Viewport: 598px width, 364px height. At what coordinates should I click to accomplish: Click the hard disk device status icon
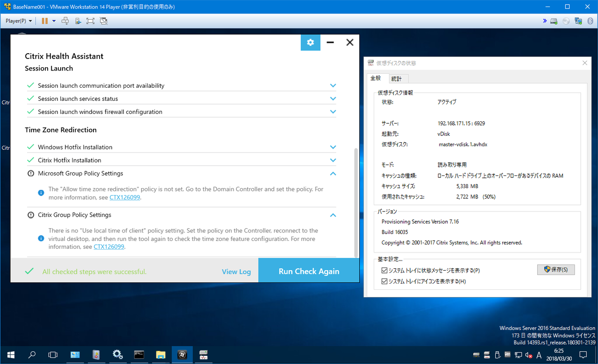(x=554, y=21)
